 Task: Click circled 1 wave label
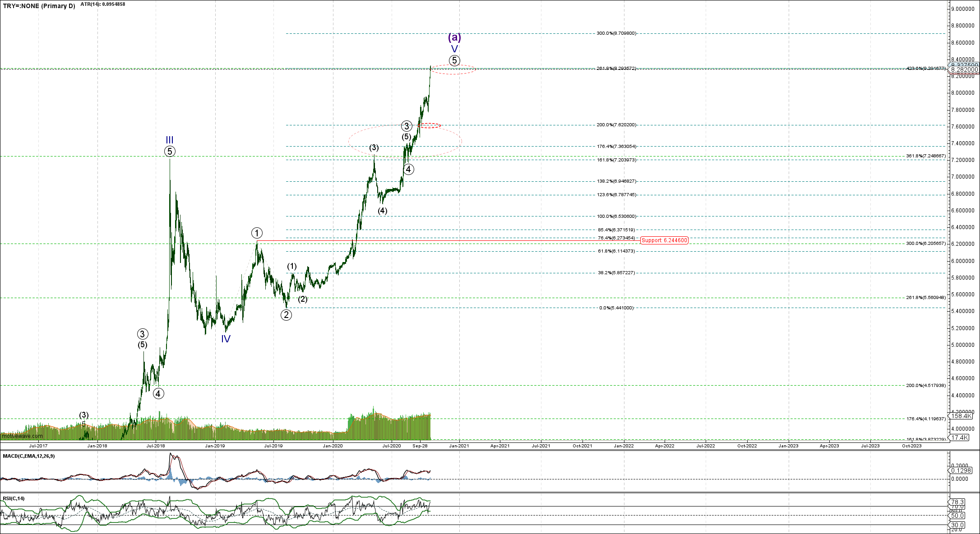(x=256, y=233)
